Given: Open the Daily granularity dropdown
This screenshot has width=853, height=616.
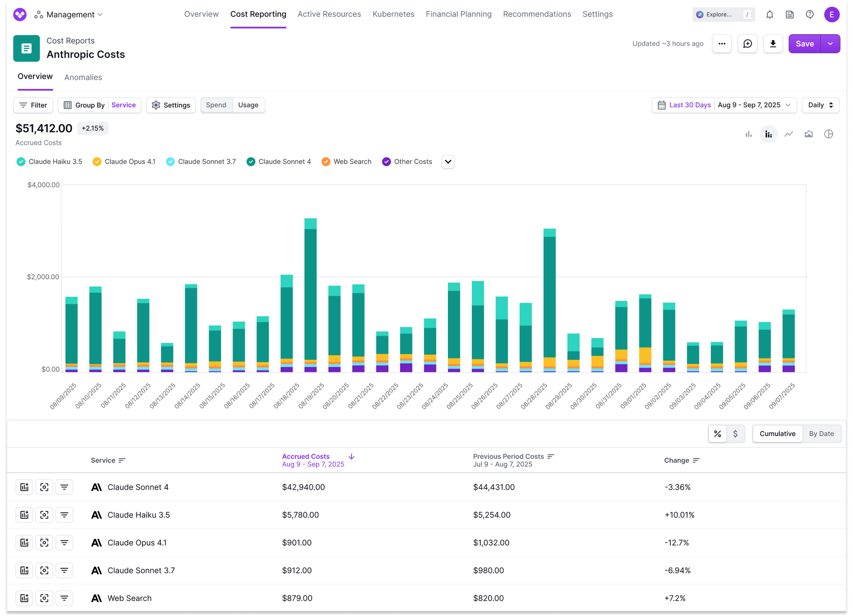Looking at the screenshot, I should [820, 105].
